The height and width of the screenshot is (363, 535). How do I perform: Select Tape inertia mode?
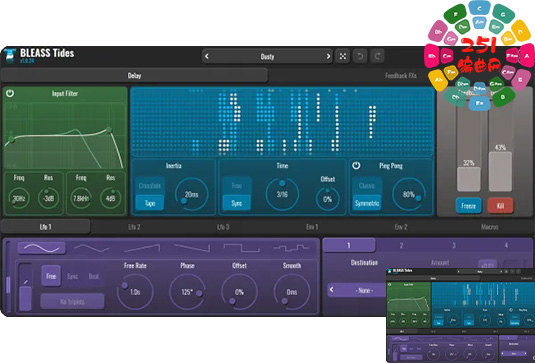point(150,203)
